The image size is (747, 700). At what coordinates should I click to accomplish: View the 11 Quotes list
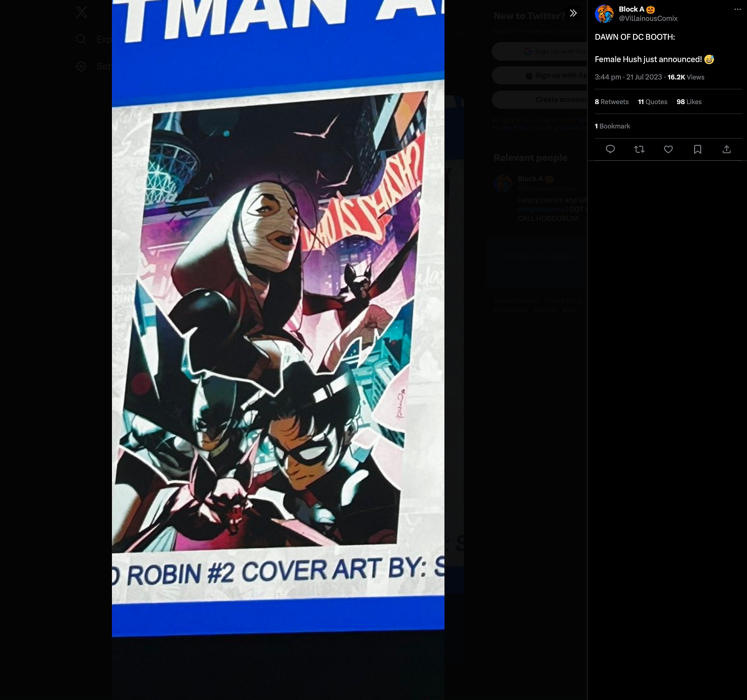point(652,102)
